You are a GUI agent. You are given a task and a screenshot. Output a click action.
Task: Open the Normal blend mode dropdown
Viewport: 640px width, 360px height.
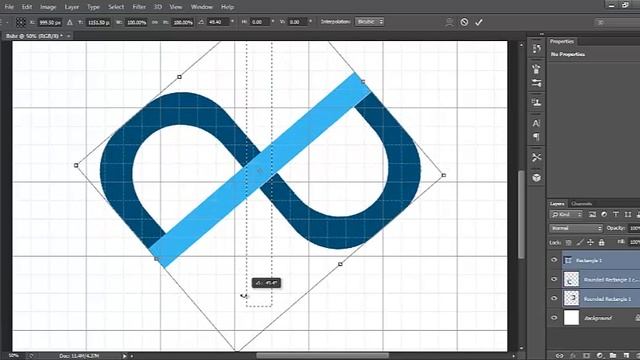576,228
